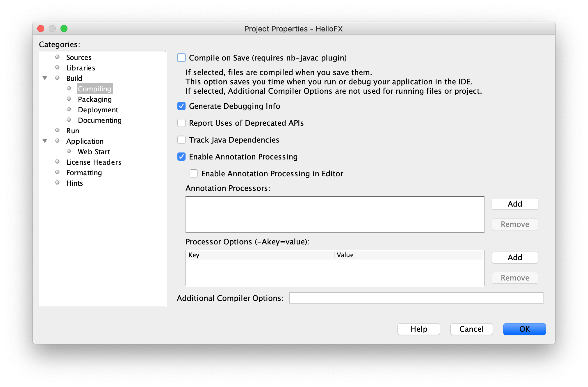Go to Deployment settings
The height and width of the screenshot is (387, 588).
click(98, 110)
